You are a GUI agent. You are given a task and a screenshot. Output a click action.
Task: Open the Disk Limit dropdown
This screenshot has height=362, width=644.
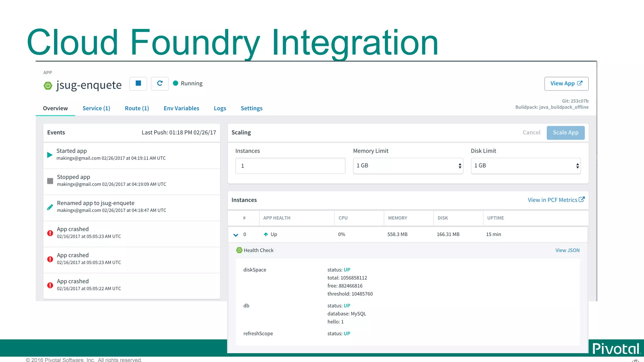pyautogui.click(x=526, y=166)
